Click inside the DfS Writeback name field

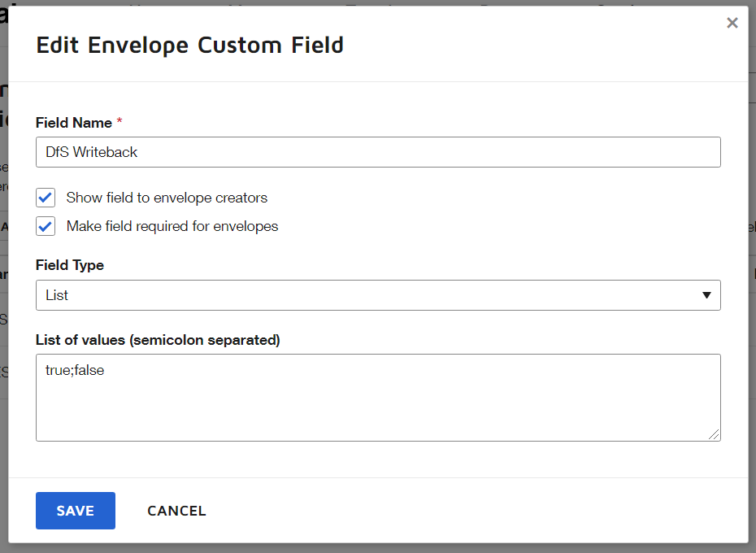coord(378,152)
